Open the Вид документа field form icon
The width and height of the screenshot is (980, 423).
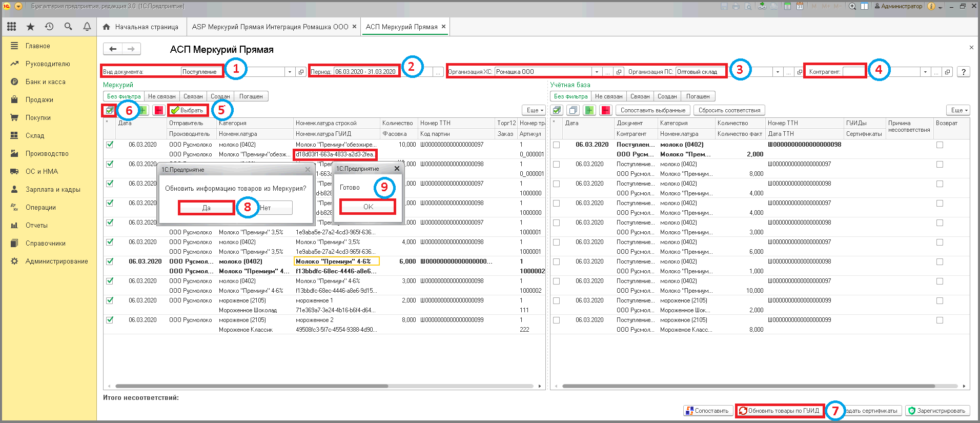301,72
